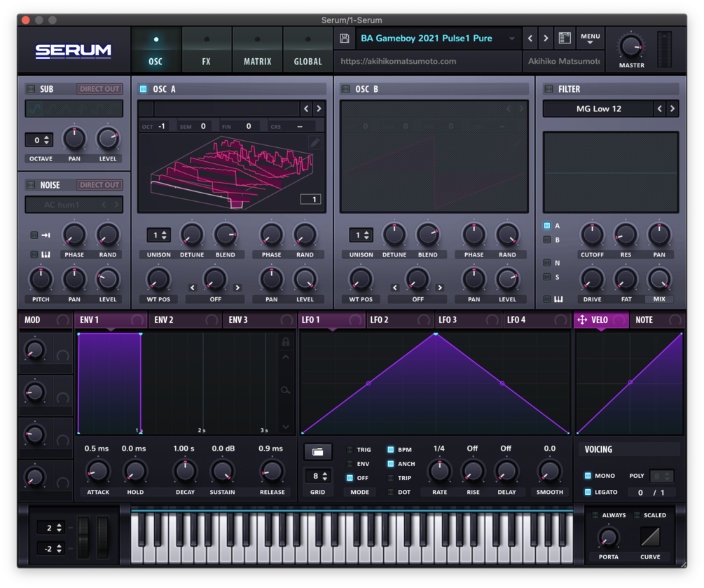
Task: Click the envelope ATTACK knob
Action: [x=97, y=472]
